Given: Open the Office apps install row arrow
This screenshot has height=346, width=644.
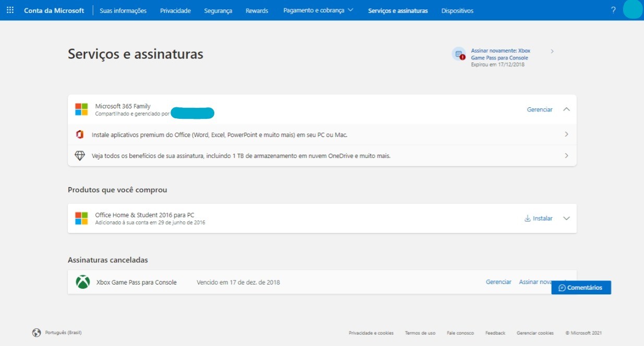Looking at the screenshot, I should click(x=567, y=134).
